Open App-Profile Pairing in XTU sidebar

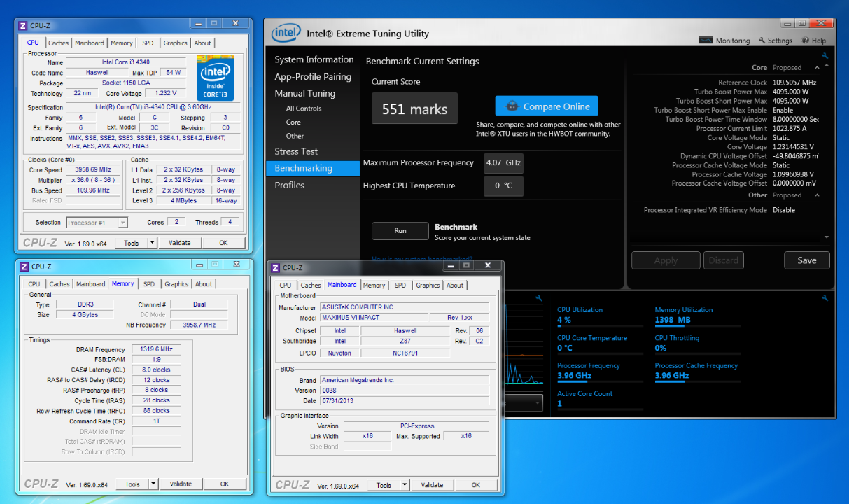pyautogui.click(x=314, y=76)
